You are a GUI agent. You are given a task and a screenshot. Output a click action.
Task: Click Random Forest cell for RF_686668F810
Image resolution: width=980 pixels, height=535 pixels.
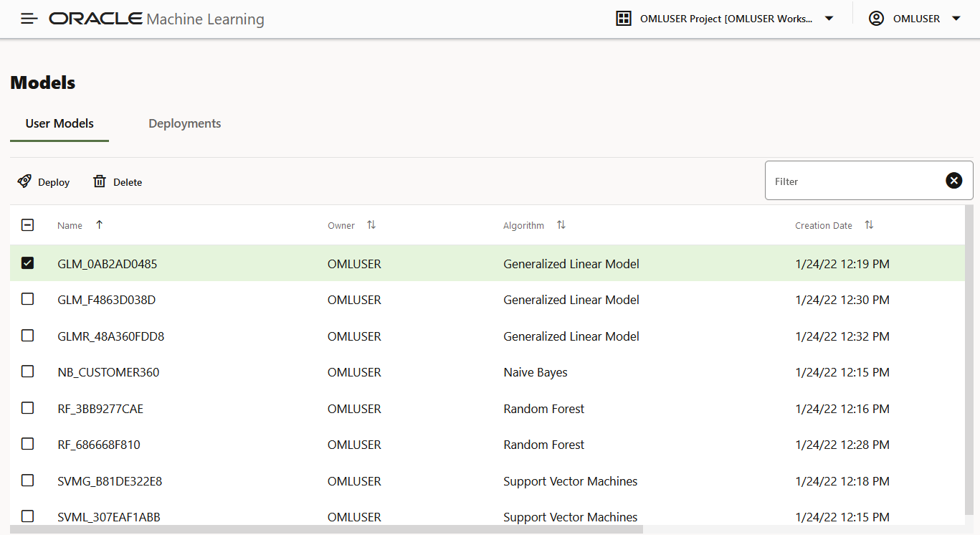[x=544, y=445]
